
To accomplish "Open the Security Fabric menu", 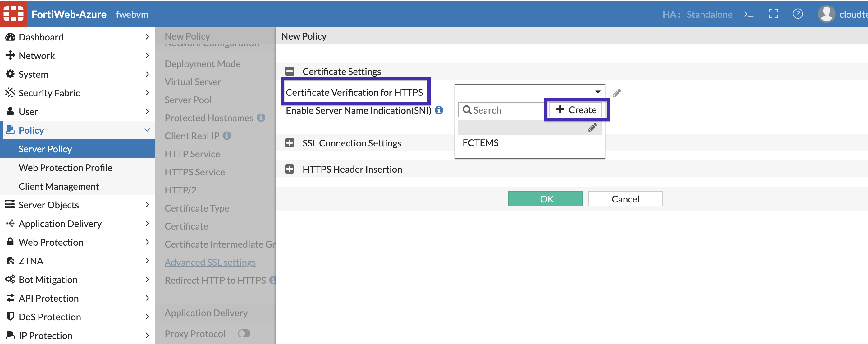I will pyautogui.click(x=77, y=92).
